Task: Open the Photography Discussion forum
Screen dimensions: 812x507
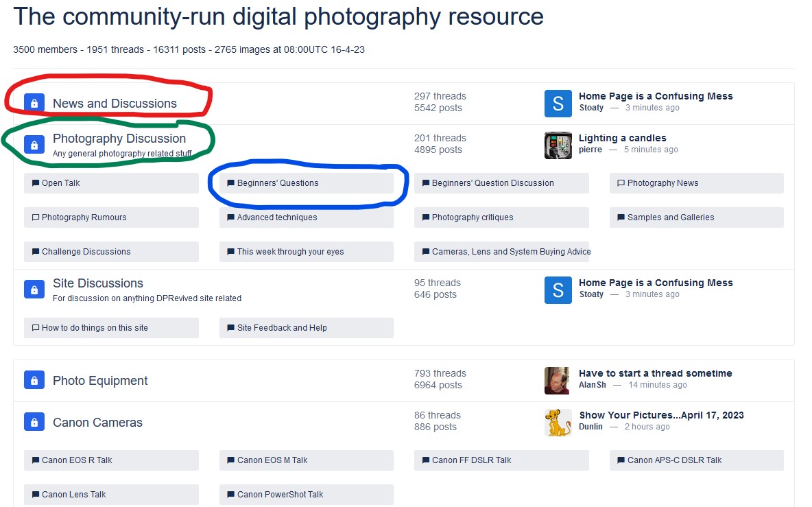Action: coord(119,139)
